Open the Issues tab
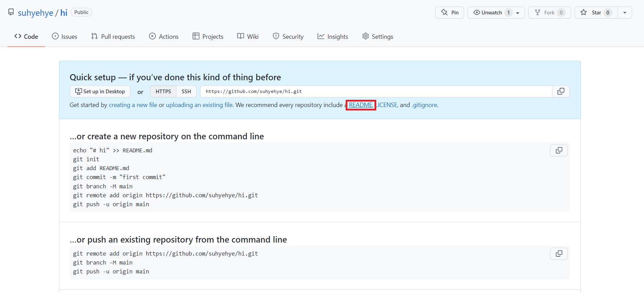Viewport: 644px width, 306px height. [x=65, y=36]
